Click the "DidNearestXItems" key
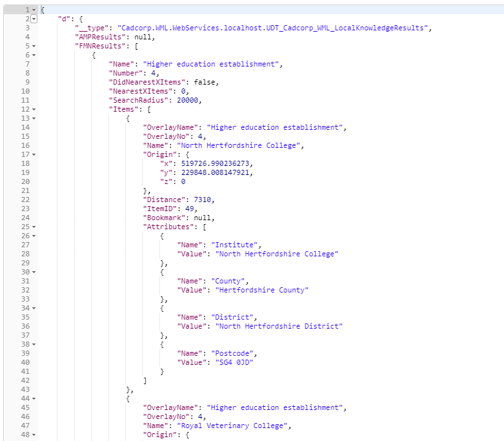 pyautogui.click(x=147, y=82)
